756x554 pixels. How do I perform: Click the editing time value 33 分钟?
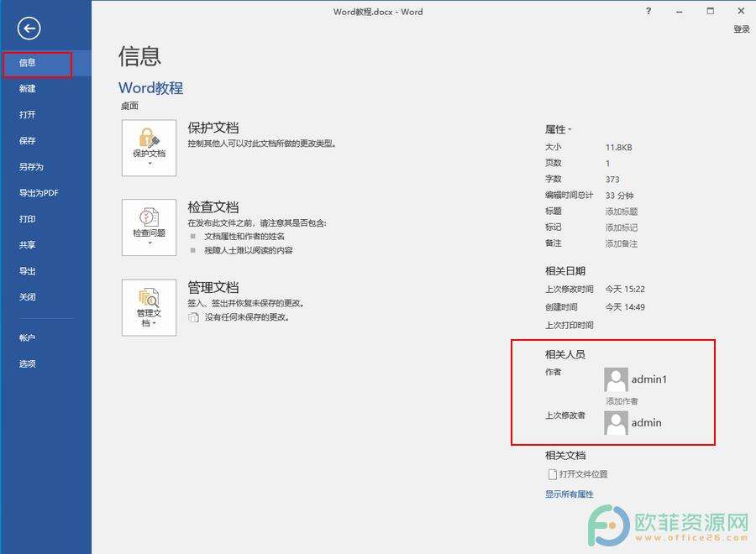pos(620,195)
